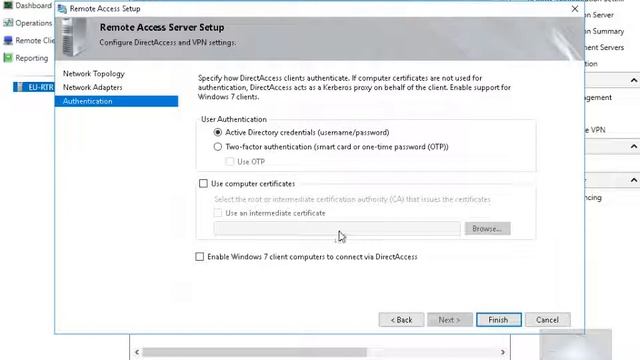
Task: Click the Remote Access Setup title bar icon
Action: point(62,9)
